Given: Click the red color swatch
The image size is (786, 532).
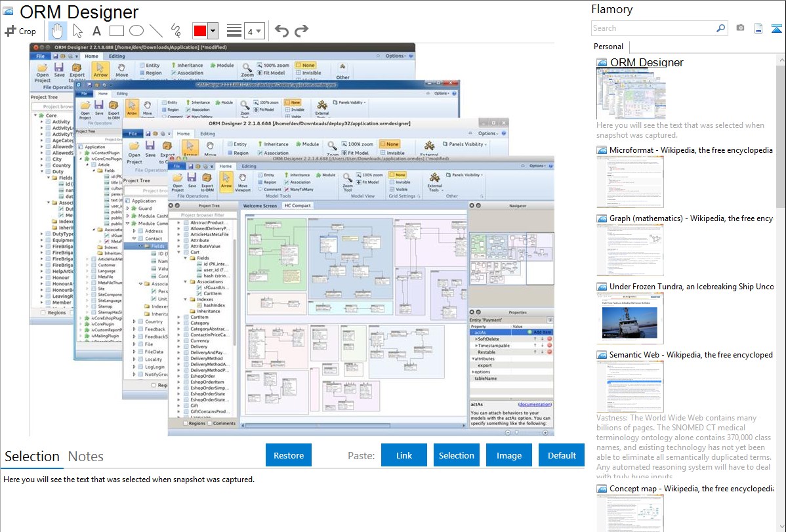Looking at the screenshot, I should click(199, 31).
